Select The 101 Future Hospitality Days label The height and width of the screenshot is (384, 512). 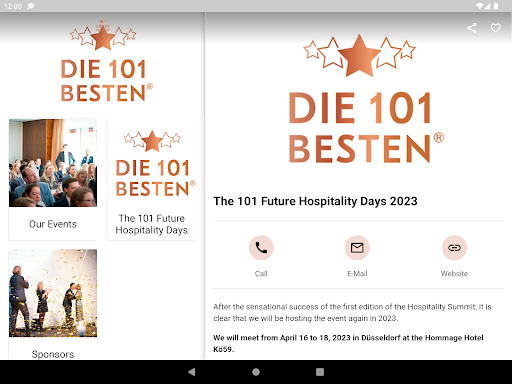point(152,224)
